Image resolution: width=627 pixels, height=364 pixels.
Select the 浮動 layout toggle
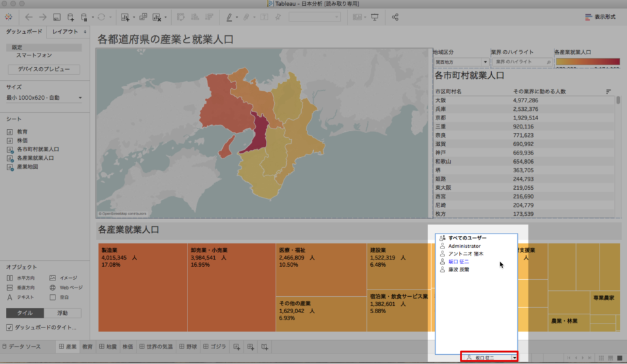63,313
